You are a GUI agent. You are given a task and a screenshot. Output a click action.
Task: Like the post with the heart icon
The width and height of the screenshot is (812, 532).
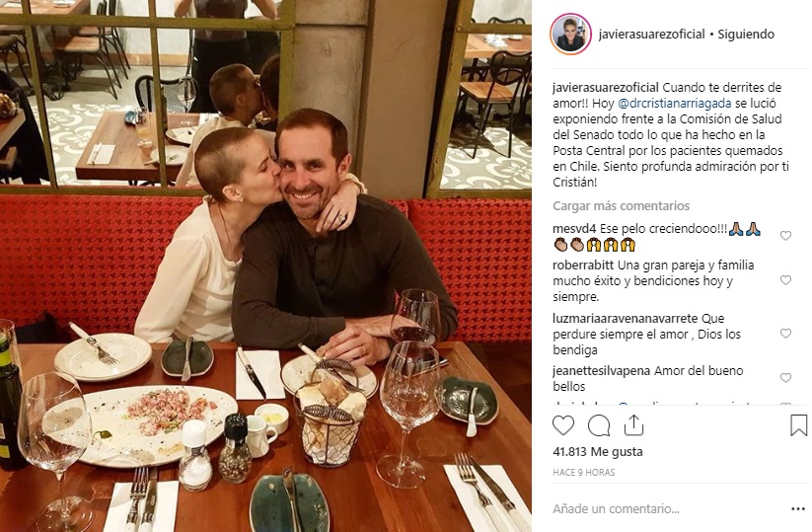tap(563, 425)
